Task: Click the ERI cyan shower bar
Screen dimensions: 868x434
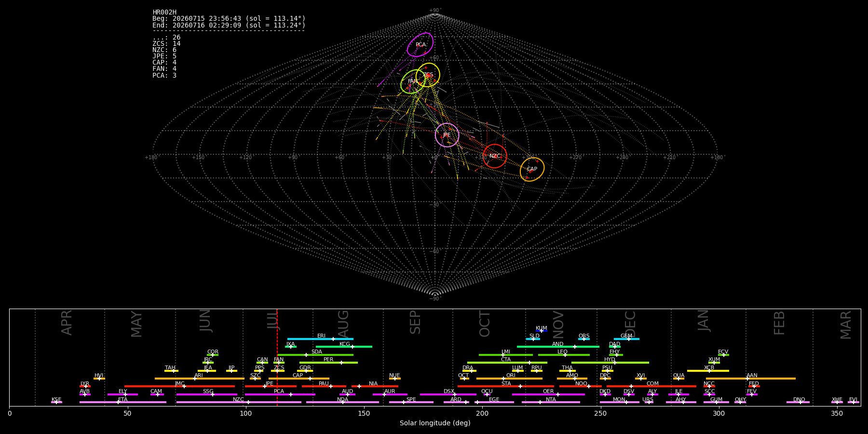Action: pyautogui.click(x=320, y=339)
